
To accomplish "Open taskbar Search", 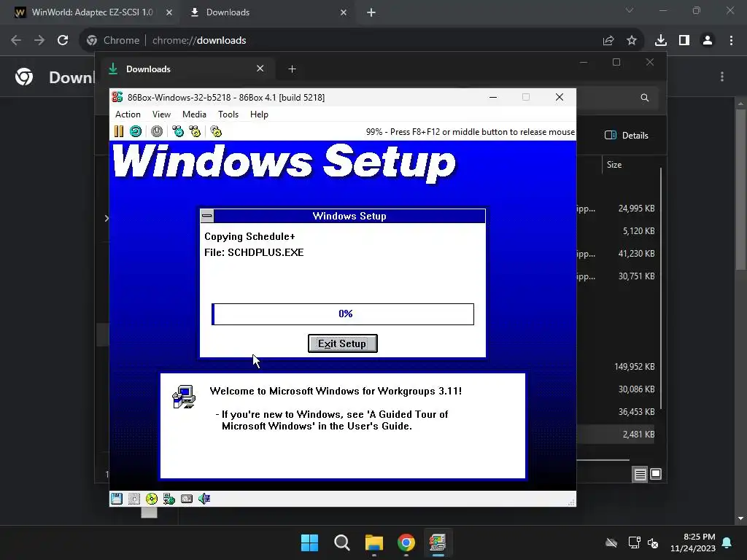I will [x=342, y=542].
